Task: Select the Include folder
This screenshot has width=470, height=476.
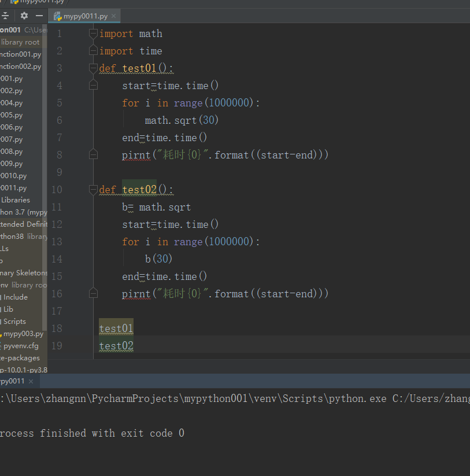Action: tap(15, 297)
